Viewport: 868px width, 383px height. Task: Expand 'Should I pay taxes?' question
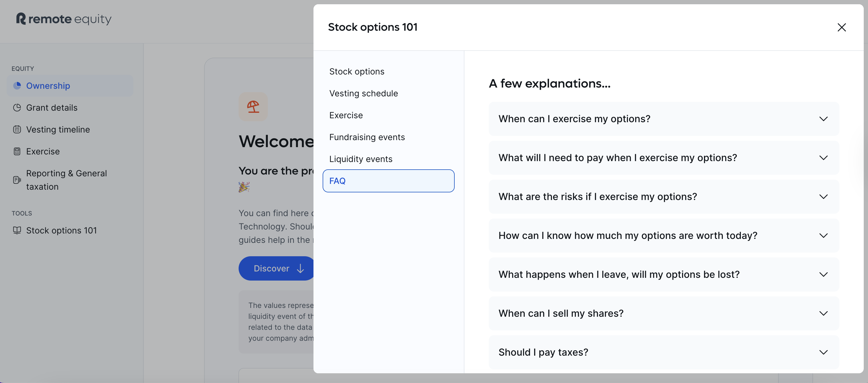pyautogui.click(x=663, y=352)
